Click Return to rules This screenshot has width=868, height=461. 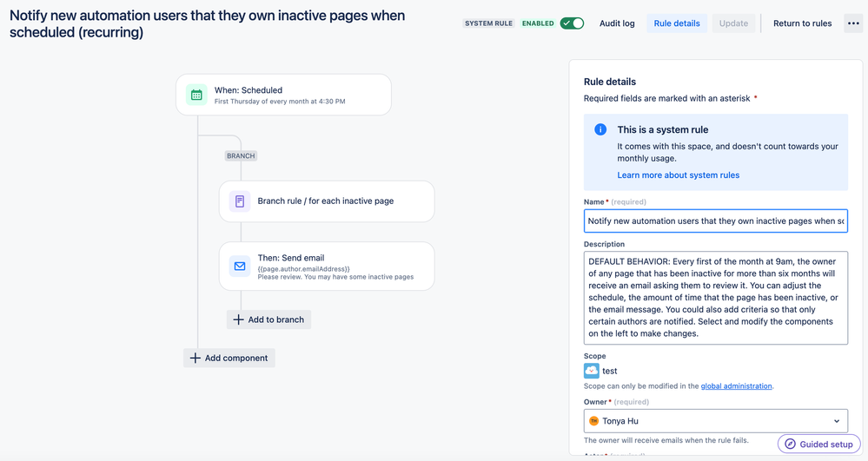pos(802,23)
